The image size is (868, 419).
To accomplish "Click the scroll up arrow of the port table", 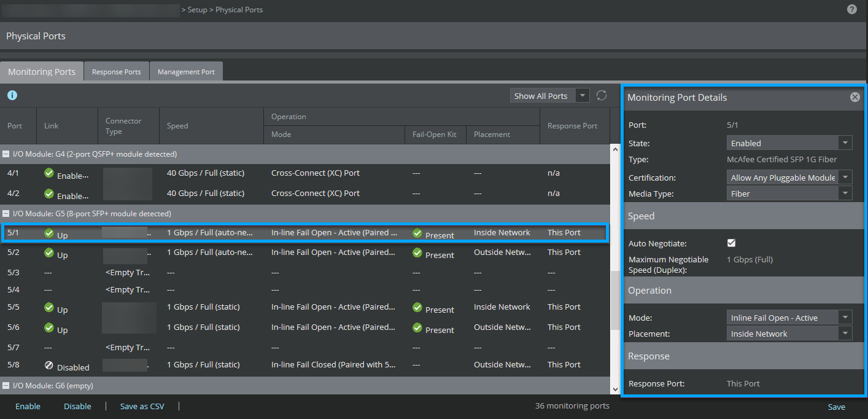I will [616, 149].
